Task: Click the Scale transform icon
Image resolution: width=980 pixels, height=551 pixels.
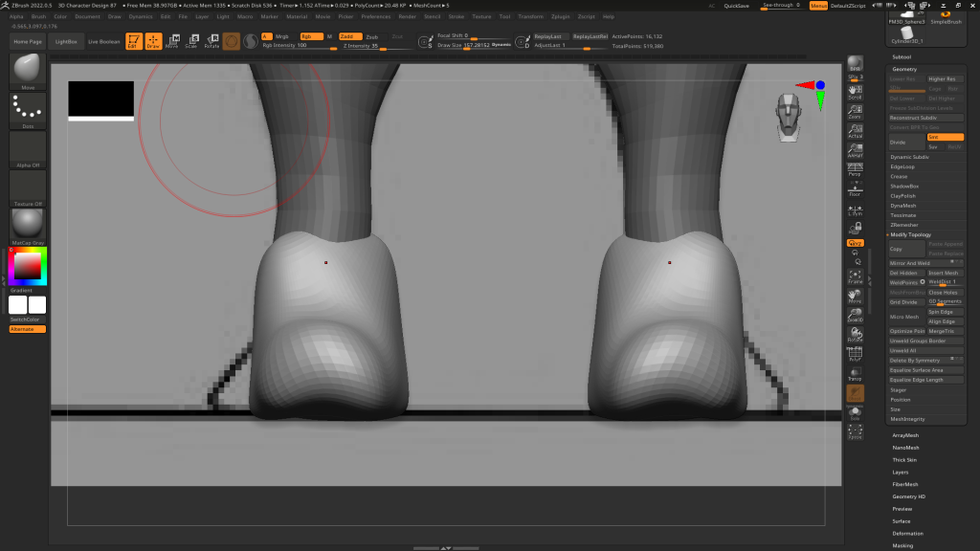Action: [191, 41]
